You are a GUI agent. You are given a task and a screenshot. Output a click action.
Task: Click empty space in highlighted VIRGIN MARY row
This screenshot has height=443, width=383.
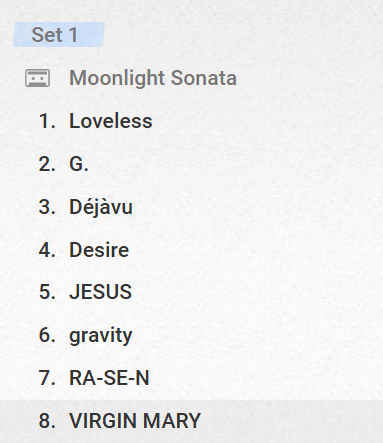tap(290, 421)
